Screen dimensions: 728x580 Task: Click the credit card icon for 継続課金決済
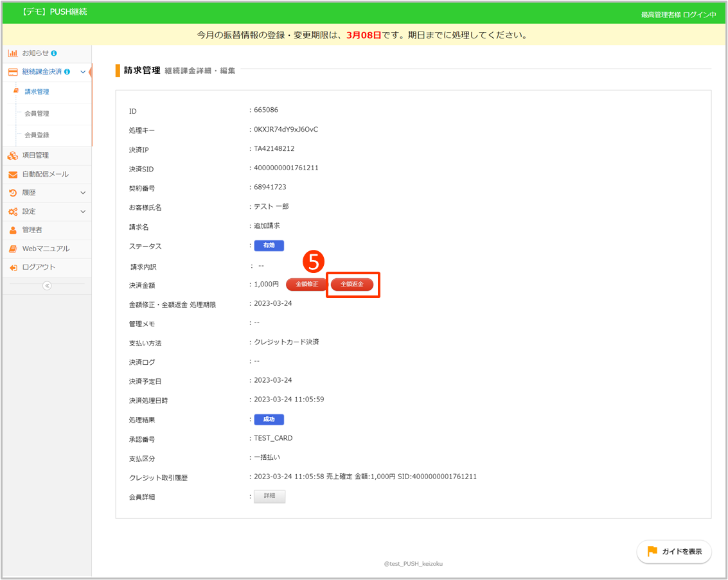(13, 72)
